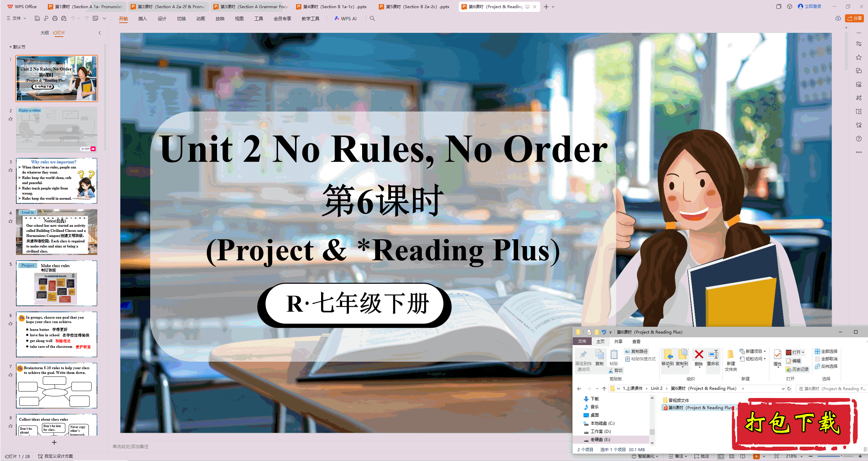Image resolution: width=868 pixels, height=461 pixels.
Task: Switch to Slide Sorter view in status bar
Action: tap(732, 456)
